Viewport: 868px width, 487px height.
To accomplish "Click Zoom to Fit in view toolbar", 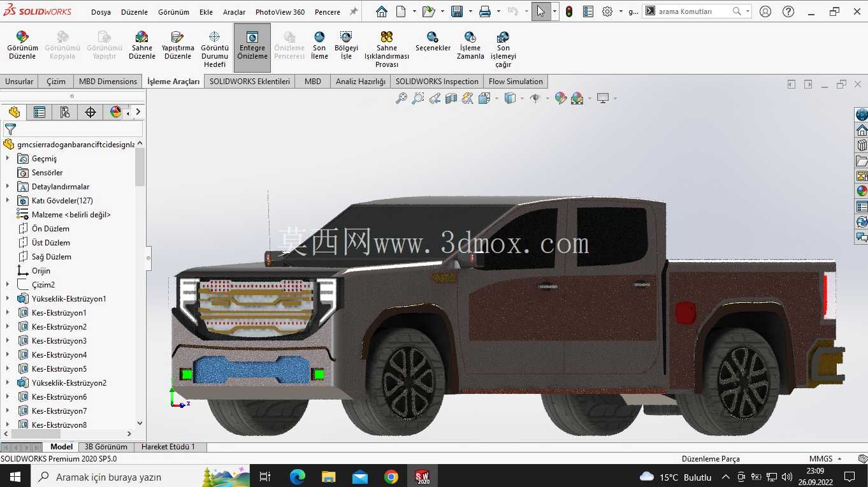I will tap(401, 98).
